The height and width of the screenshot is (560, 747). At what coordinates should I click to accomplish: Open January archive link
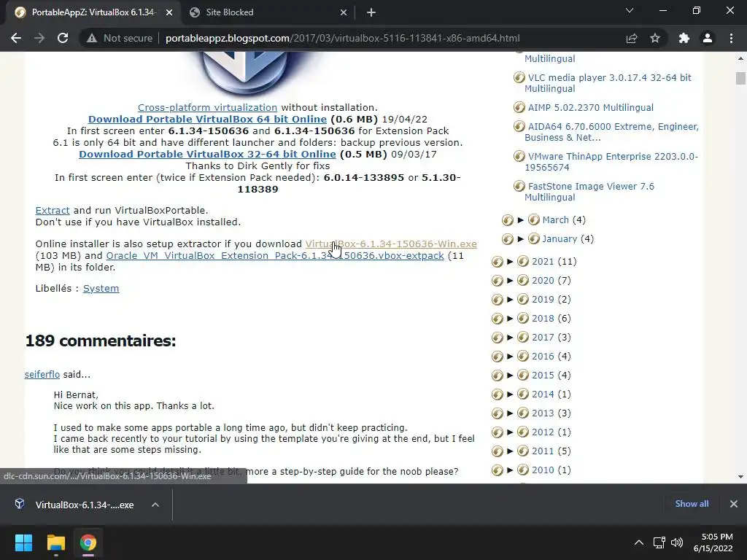coord(560,239)
